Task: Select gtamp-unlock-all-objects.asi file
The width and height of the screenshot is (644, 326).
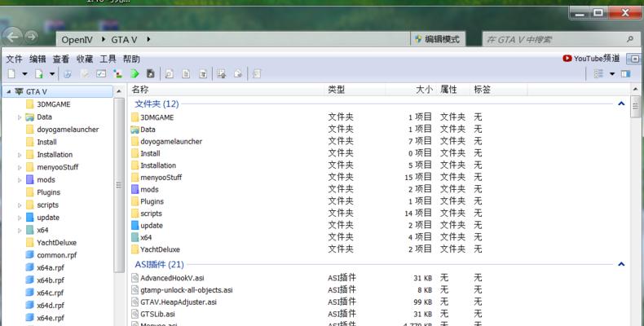Action: 378,290
